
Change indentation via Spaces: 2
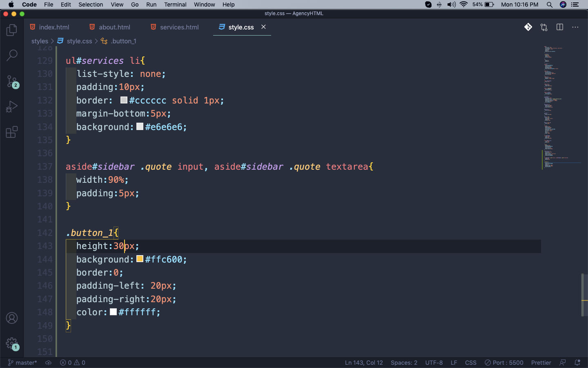pyautogui.click(x=404, y=363)
